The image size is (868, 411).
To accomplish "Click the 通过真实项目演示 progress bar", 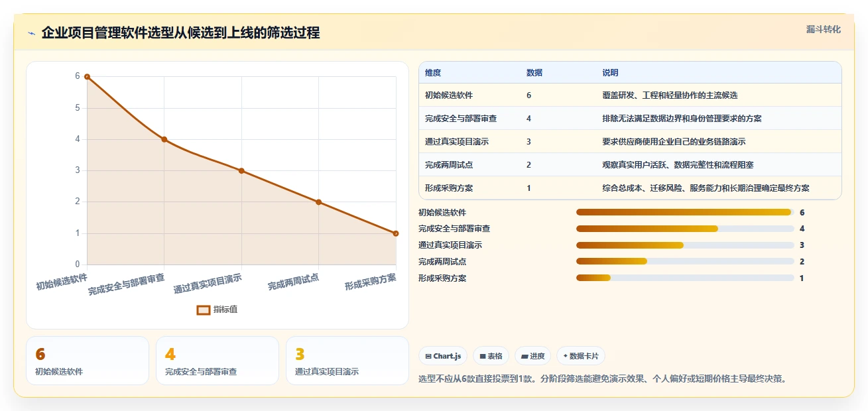I will [x=685, y=245].
